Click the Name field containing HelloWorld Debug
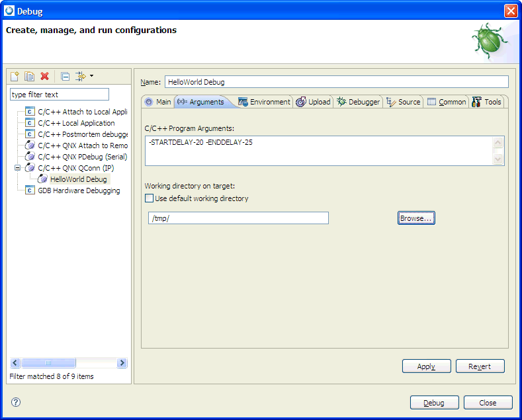Screen dimensions: 522x420 (x=336, y=82)
